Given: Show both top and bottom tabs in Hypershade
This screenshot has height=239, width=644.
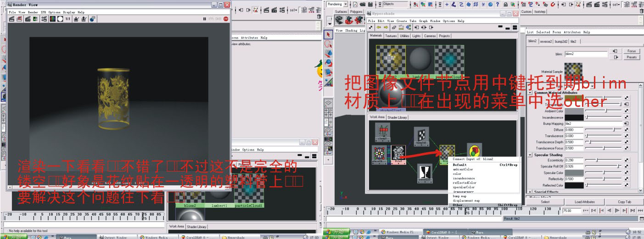Looking at the screenshot, I should 515,28.
